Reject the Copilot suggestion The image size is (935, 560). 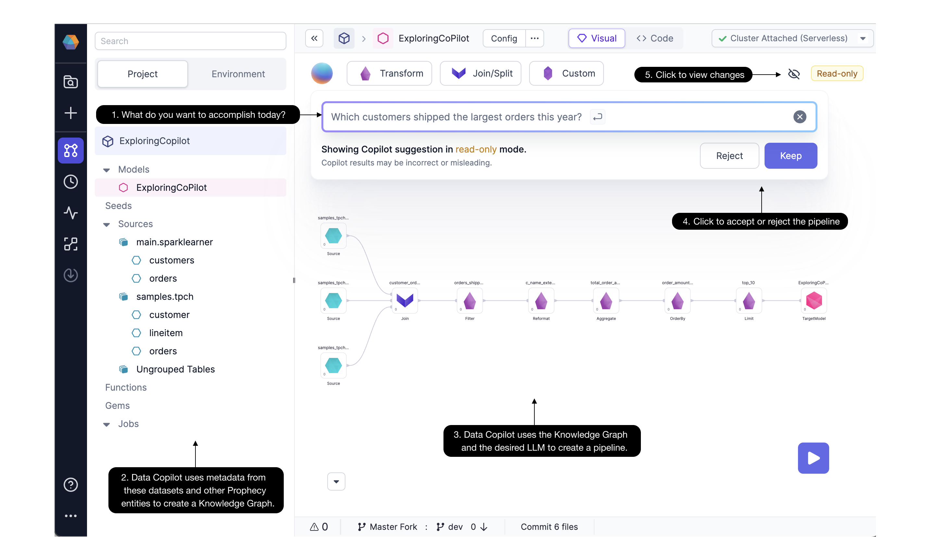coord(729,156)
